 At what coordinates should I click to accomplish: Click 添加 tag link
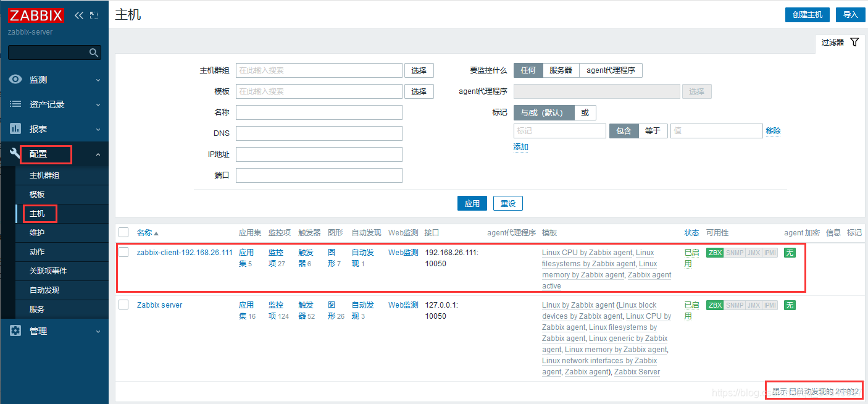[521, 147]
